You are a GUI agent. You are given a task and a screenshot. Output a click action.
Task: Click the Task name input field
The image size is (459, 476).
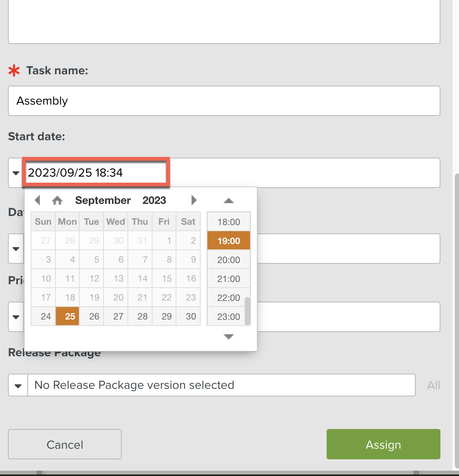224,101
